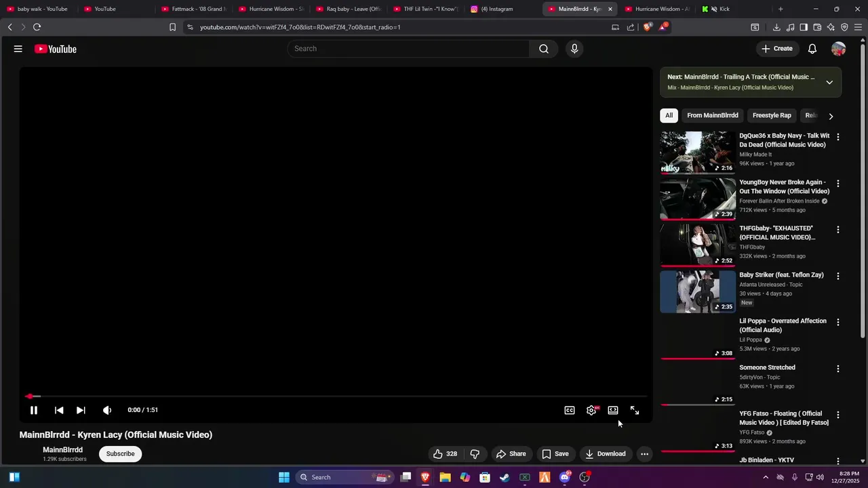Open options for Baby Striker video

838,276
